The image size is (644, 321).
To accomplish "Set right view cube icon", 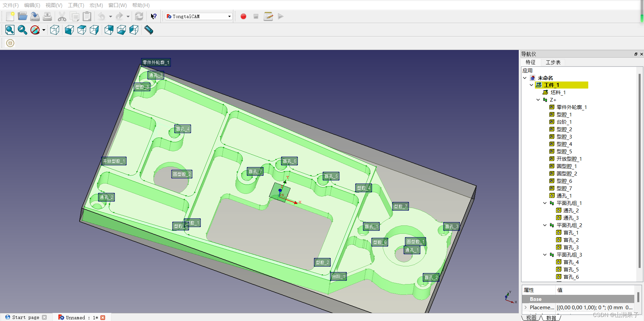I will point(94,30).
